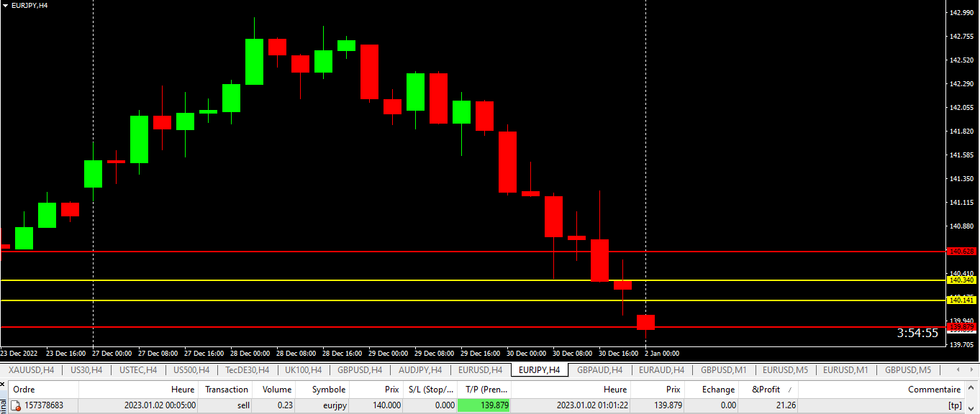This screenshot has width=980, height=414.
Task: Open the TecDE30,H4 chart tab
Action: (247, 370)
